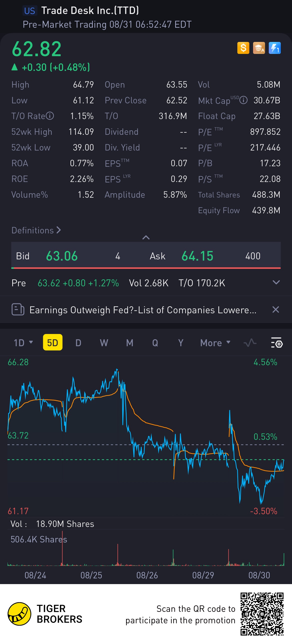Tap the 52wk High value 114.09
Viewport: 292px width, 644px height.
pyautogui.click(x=81, y=132)
